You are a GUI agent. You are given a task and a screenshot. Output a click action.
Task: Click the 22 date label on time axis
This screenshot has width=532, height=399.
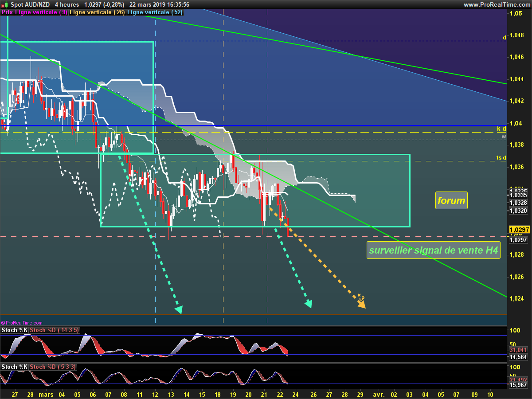pyautogui.click(x=280, y=394)
